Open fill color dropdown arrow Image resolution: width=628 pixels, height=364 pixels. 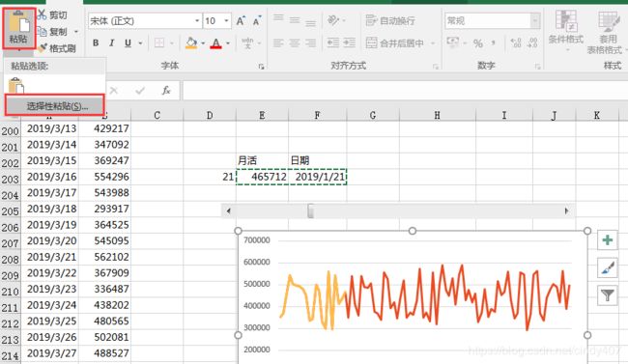pyautogui.click(x=203, y=43)
